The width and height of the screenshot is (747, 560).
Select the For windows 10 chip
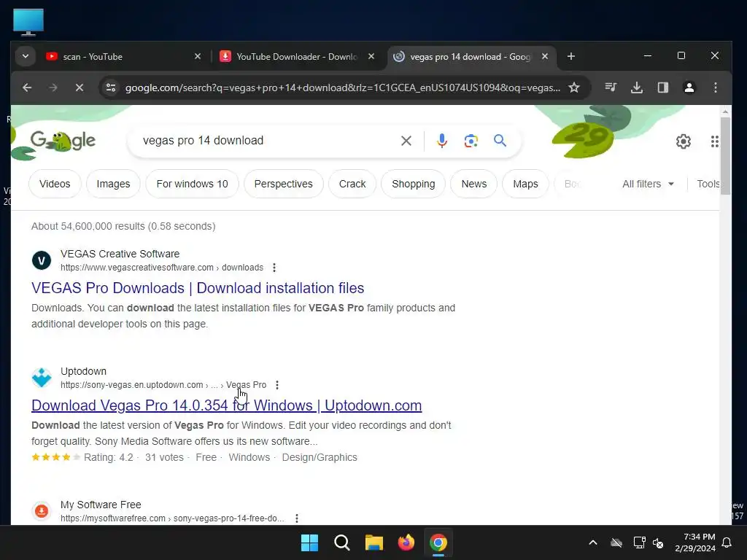[x=192, y=184]
